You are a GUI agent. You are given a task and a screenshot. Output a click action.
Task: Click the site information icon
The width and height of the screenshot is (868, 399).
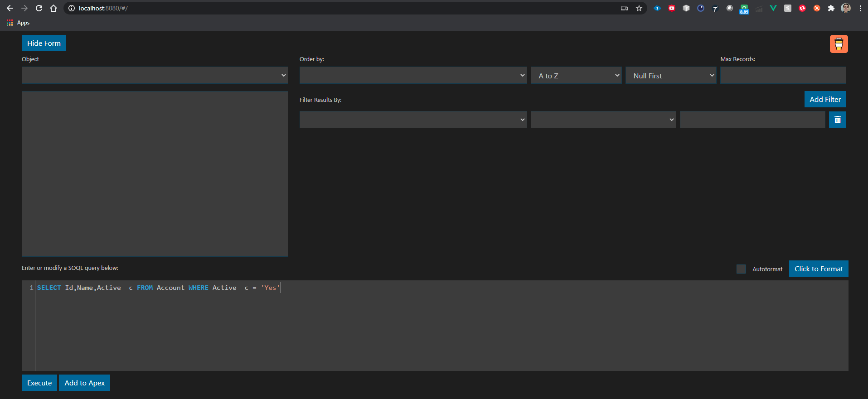pyautogui.click(x=72, y=8)
